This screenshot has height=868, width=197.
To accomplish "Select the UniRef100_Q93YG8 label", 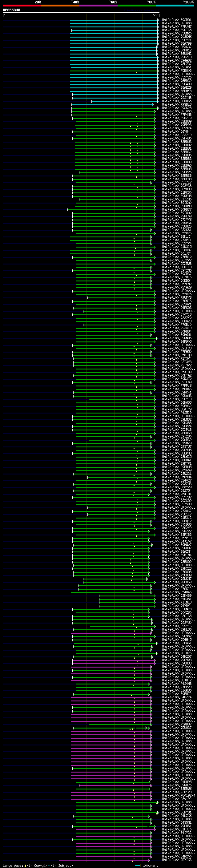I will pos(177,186).
